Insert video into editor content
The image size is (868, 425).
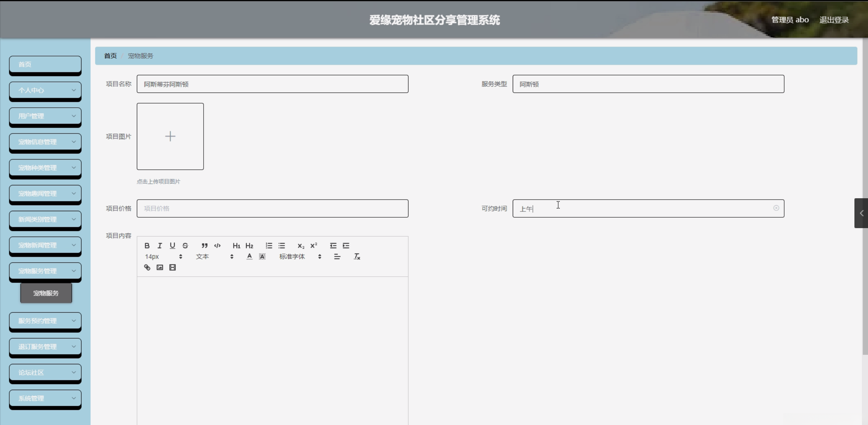tap(172, 267)
